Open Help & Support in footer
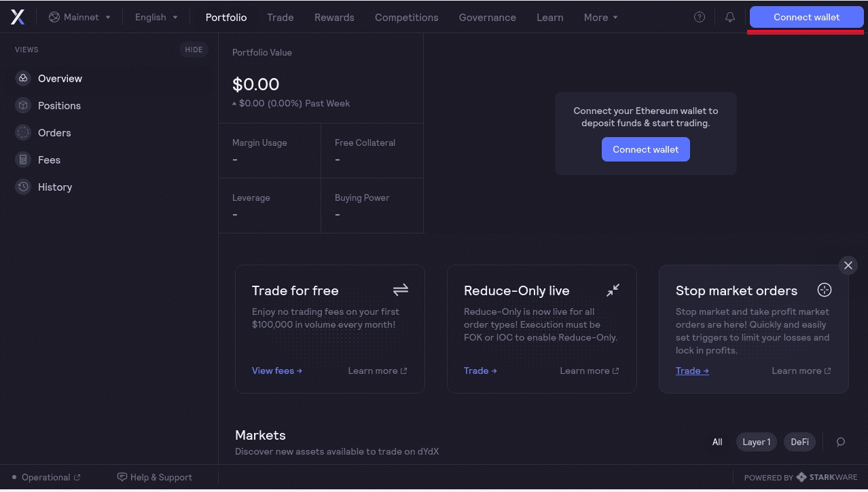 click(155, 477)
